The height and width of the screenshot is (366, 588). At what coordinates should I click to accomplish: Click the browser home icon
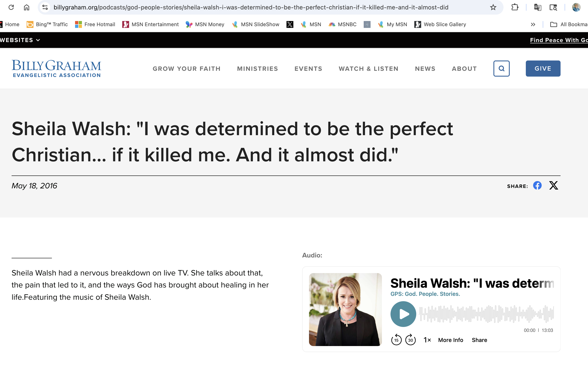[27, 7]
